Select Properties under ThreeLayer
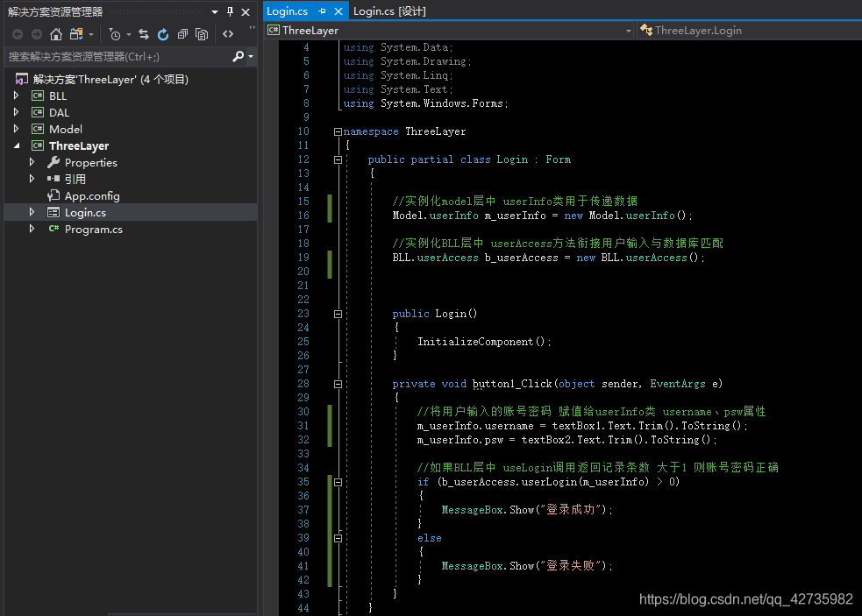The width and height of the screenshot is (862, 616). click(90, 163)
